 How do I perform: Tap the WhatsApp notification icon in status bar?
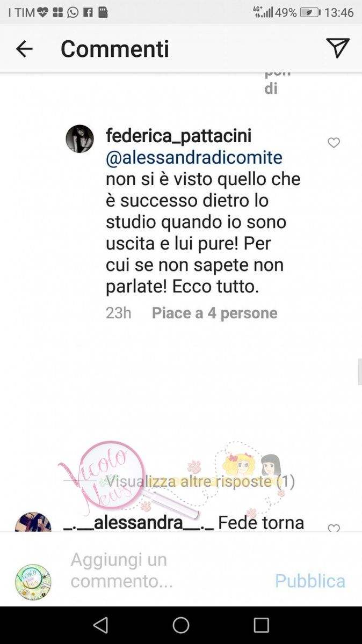coord(73,12)
